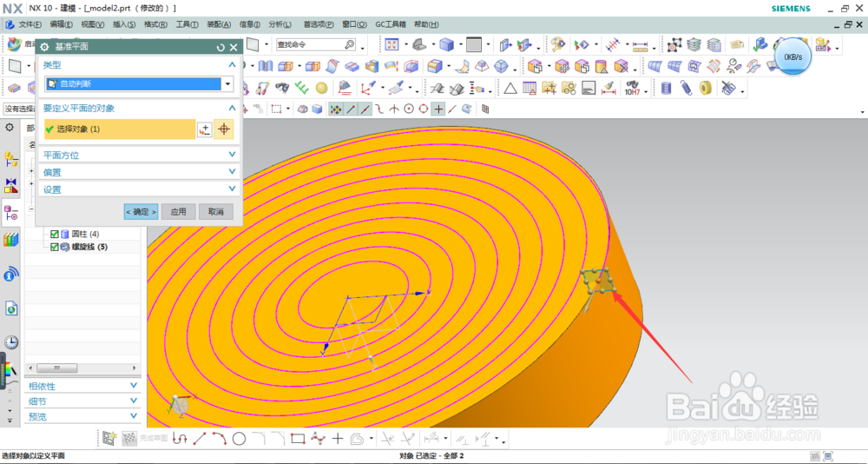Click the resource bar settings gear icon
This screenshot has height=464, width=868.
click(10, 128)
